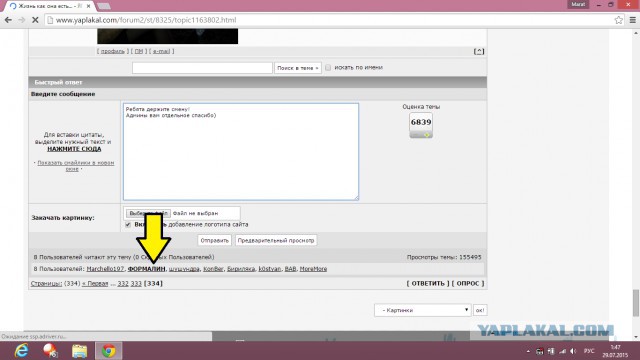This screenshot has width=640, height=360.
Task: Tick the 'искать по имени' checkbox
Action: (328, 68)
